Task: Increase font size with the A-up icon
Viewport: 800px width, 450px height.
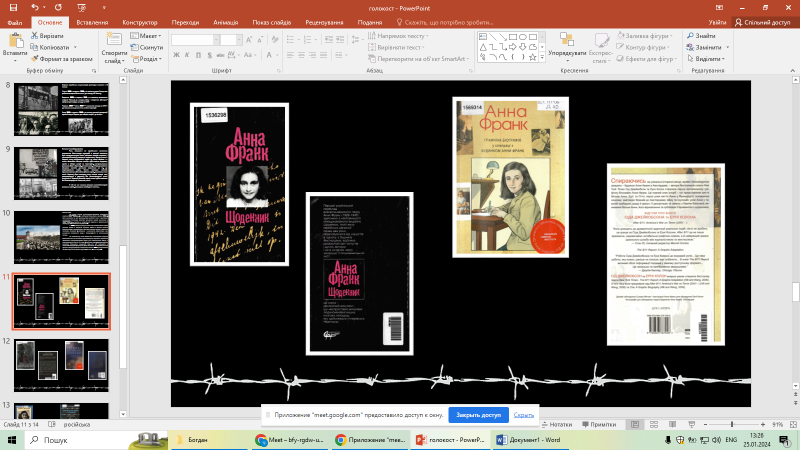Action: tap(249, 40)
